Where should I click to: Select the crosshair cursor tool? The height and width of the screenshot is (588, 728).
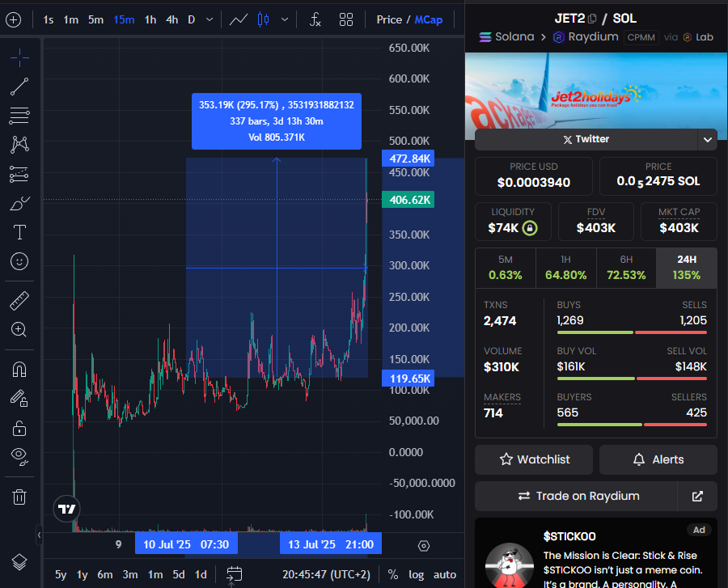tap(19, 58)
